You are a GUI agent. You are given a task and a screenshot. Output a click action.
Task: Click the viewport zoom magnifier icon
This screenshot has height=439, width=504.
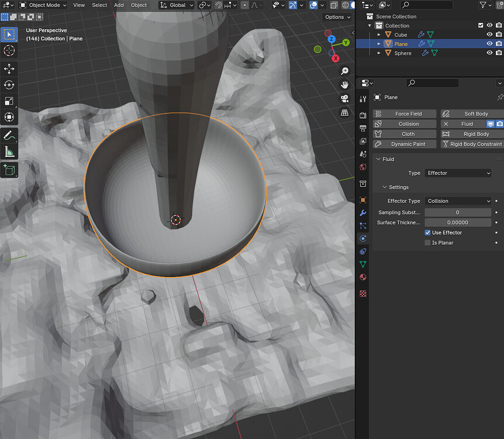click(x=344, y=71)
